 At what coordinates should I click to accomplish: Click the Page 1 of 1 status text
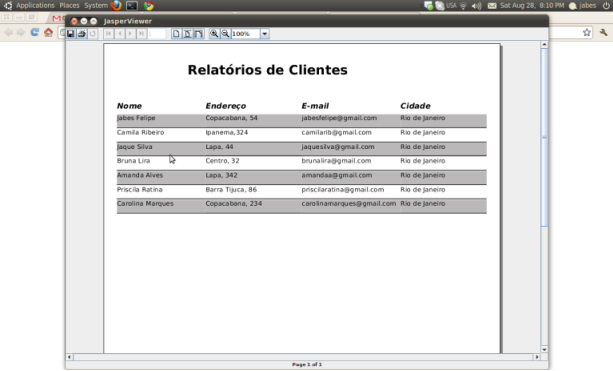pos(307,364)
